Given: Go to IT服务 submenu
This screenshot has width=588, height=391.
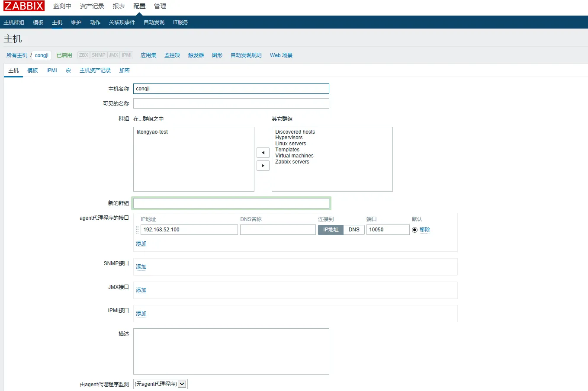Looking at the screenshot, I should [180, 22].
